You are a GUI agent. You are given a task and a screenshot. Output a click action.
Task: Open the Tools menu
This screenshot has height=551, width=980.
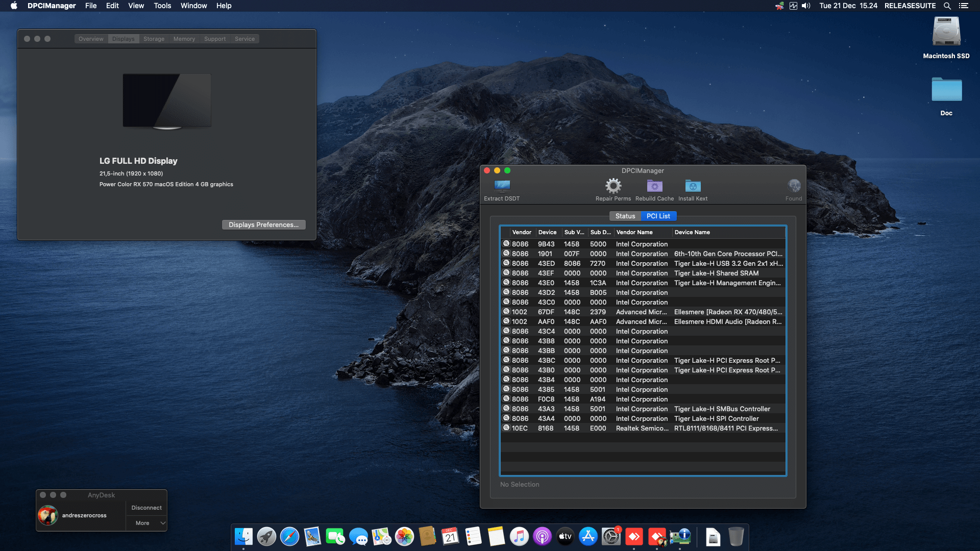(162, 6)
